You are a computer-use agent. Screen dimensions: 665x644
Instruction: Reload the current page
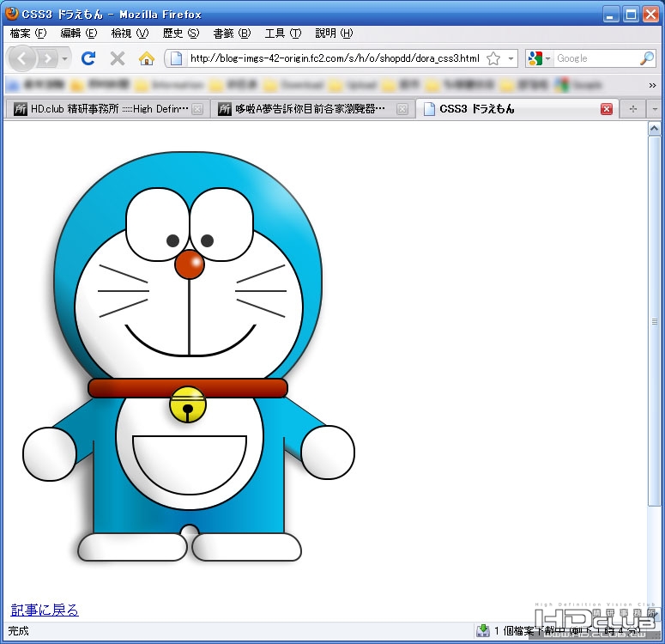(88, 58)
